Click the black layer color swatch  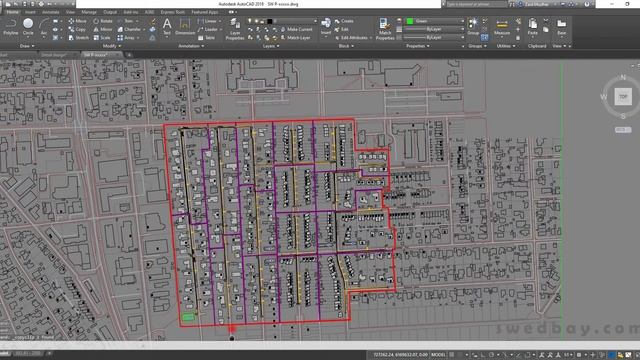coord(270,21)
